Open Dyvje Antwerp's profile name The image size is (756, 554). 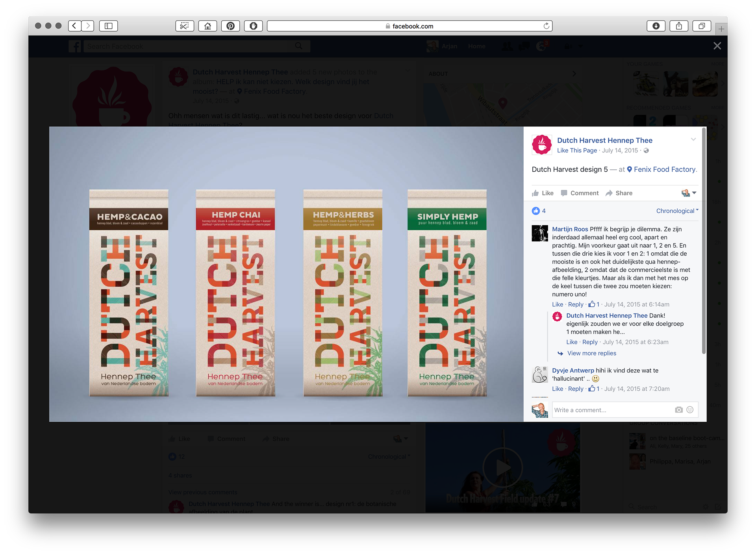click(573, 371)
